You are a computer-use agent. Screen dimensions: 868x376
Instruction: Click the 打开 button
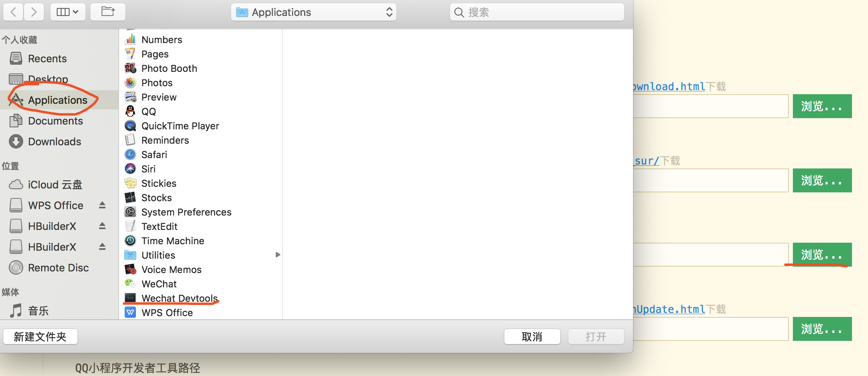[x=596, y=336]
